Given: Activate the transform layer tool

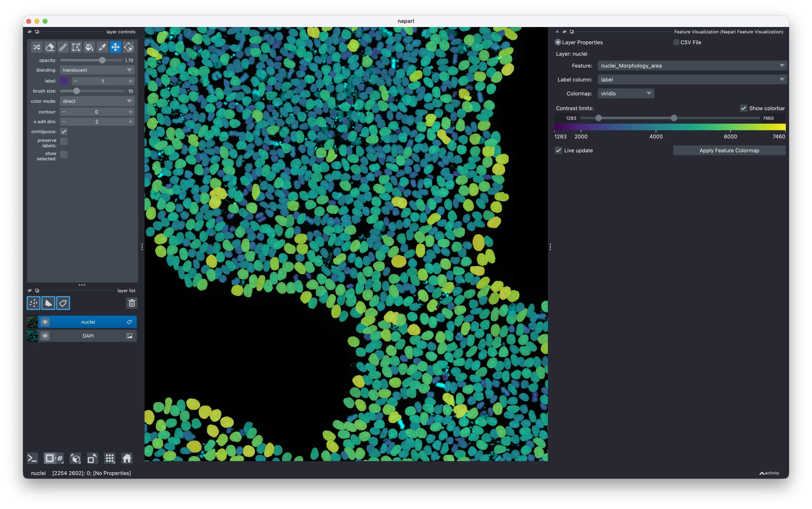Looking at the screenshot, I should [x=129, y=47].
